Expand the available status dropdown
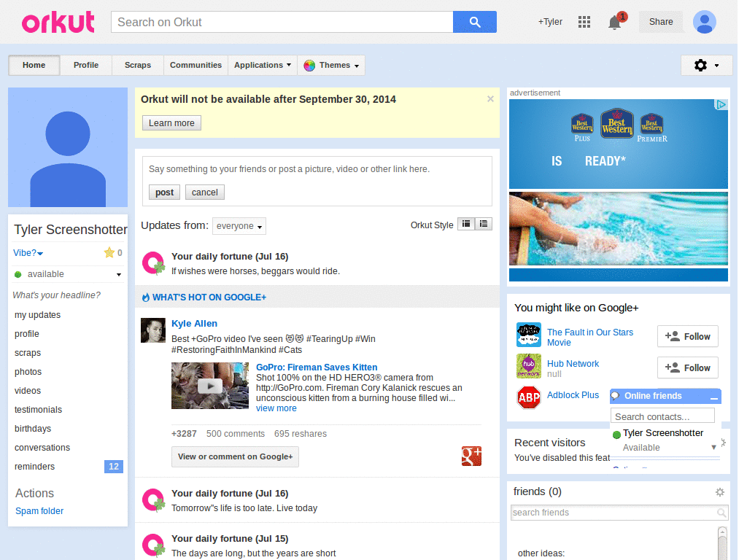The width and height of the screenshot is (747, 560). point(119,275)
